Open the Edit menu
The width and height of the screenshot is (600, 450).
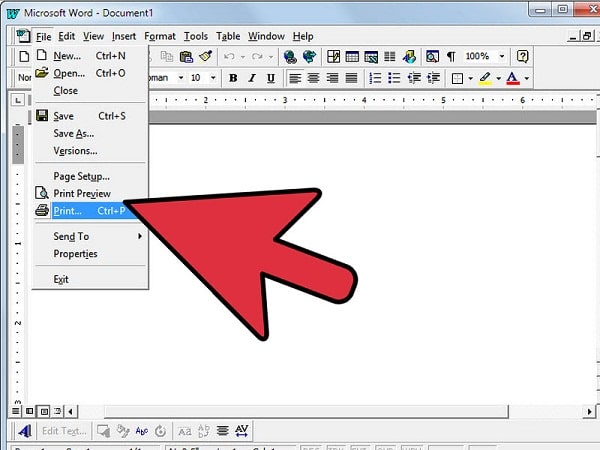point(67,36)
